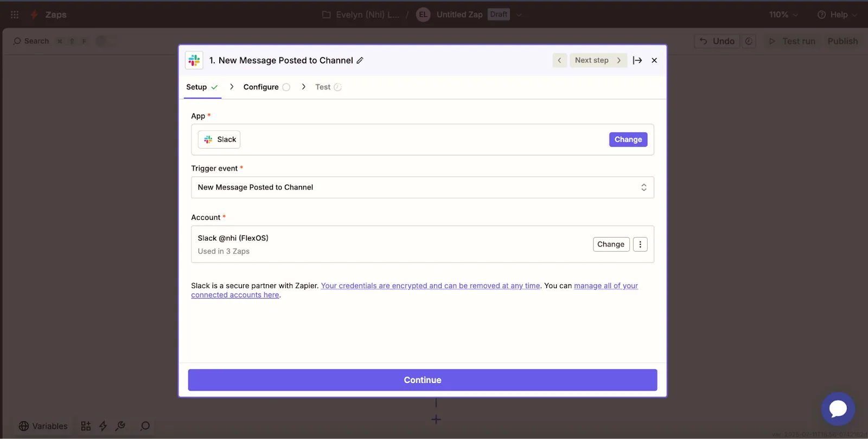
Task: Switch to the Configure tab
Action: click(x=266, y=87)
